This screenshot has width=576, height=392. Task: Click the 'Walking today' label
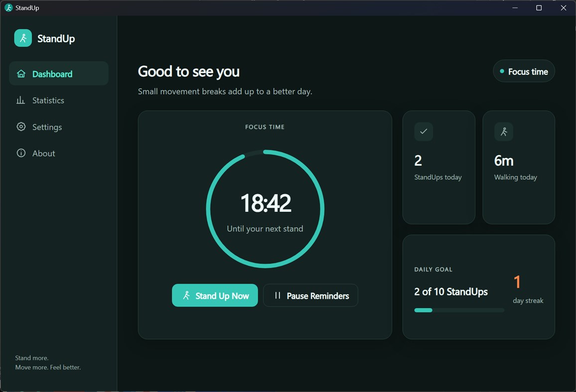click(516, 177)
